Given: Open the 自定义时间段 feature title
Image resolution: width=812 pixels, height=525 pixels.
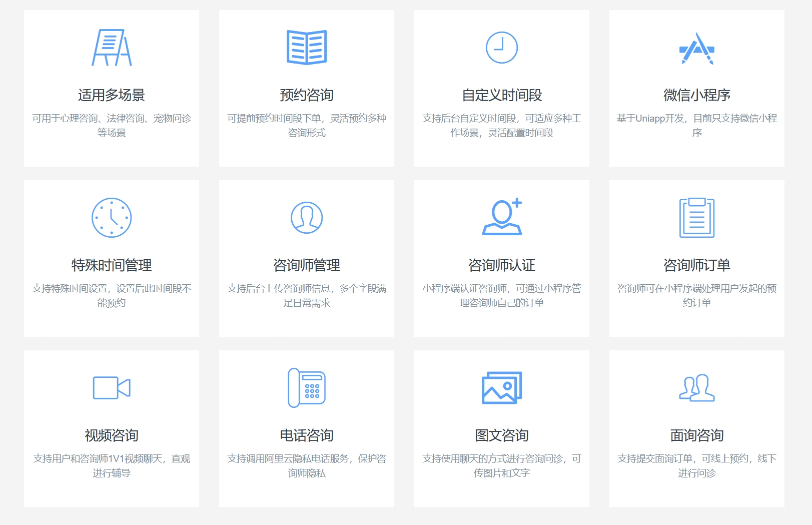Looking at the screenshot, I should pyautogui.click(x=501, y=94).
